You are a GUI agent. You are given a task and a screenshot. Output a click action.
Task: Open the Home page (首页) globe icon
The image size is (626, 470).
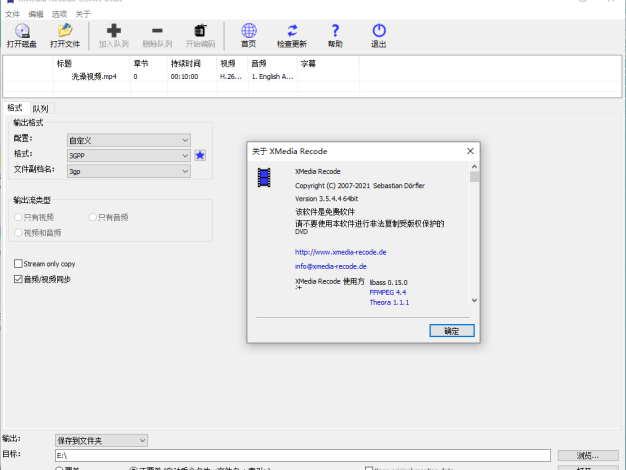tap(249, 31)
